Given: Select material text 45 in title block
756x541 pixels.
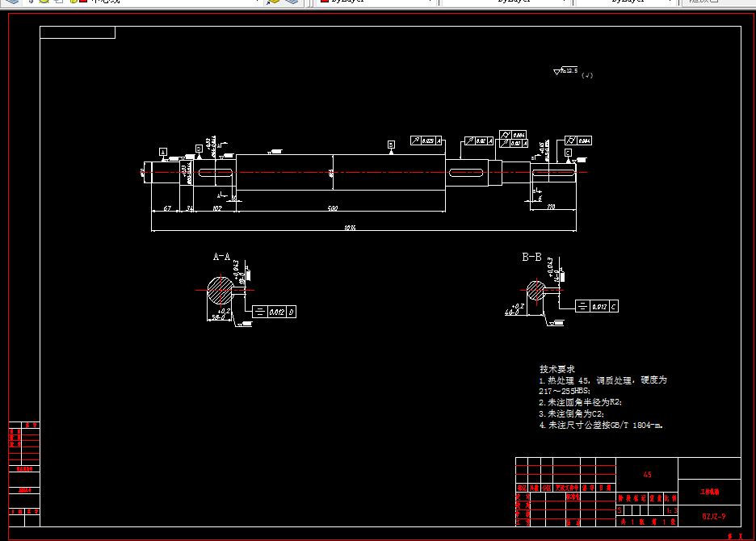Looking at the screenshot, I should 648,475.
